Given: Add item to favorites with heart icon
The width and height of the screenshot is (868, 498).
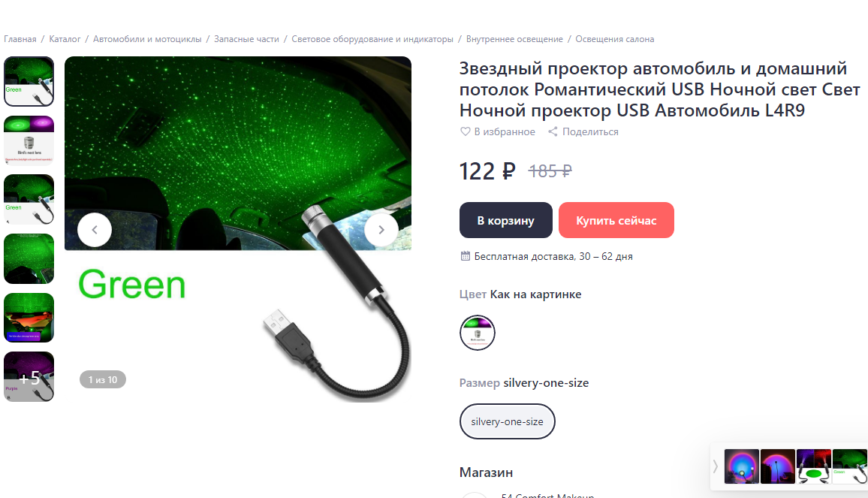Looking at the screenshot, I should 465,132.
